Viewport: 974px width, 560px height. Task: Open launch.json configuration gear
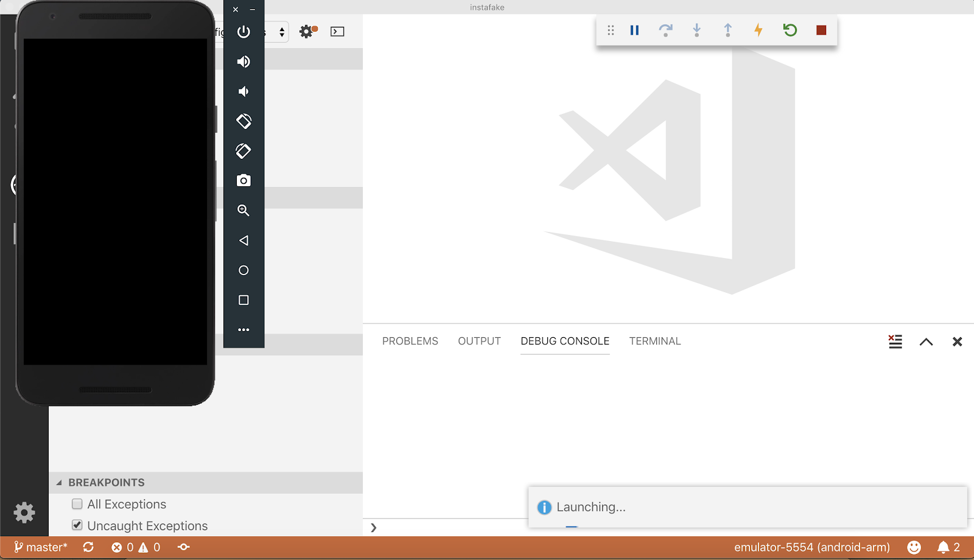tap(308, 32)
